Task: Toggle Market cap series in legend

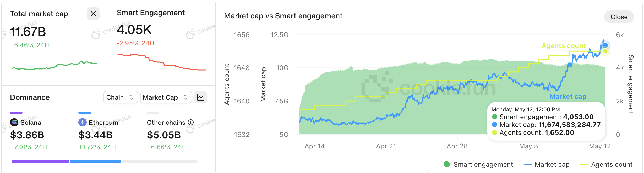Action: click(547, 164)
